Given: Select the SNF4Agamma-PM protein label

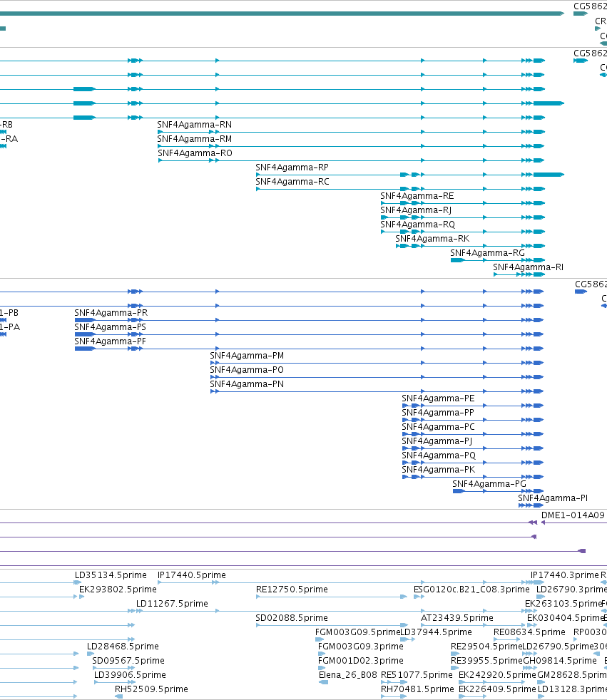Looking at the screenshot, I should tap(247, 356).
